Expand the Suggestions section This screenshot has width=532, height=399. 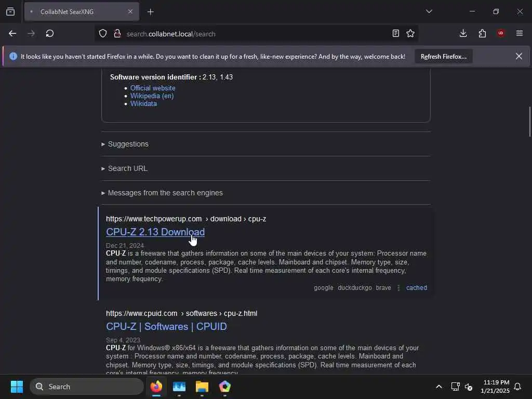[125, 144]
